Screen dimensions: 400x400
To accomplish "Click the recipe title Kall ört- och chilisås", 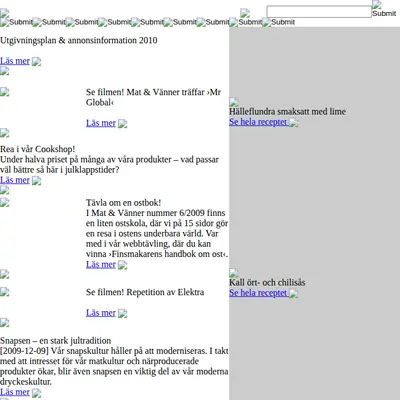I will (267, 283).
